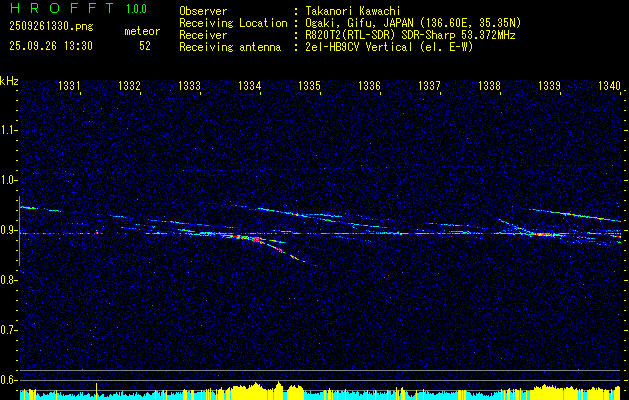The image size is (629, 400).
Task: Click the 1331 time axis marker
Action: tap(69, 85)
